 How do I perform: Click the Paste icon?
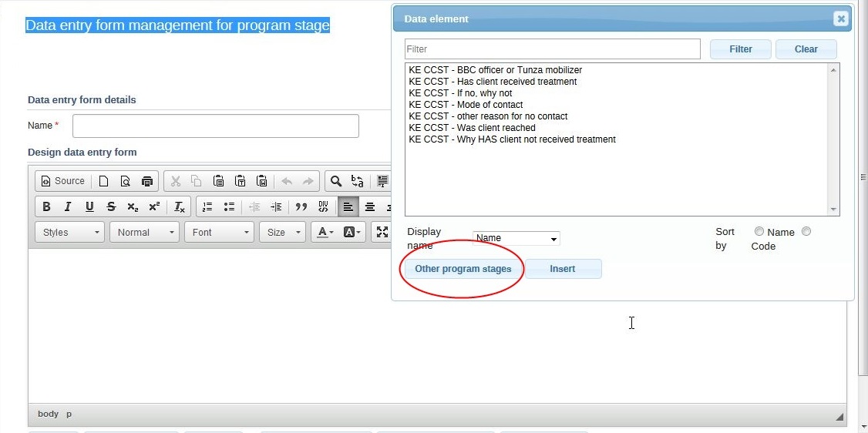(219, 181)
